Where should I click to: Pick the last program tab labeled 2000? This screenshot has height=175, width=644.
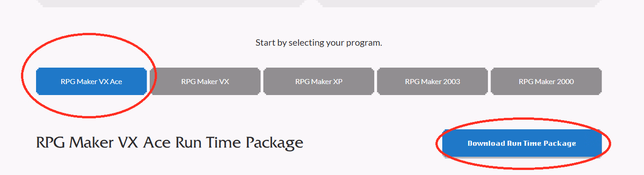click(546, 82)
